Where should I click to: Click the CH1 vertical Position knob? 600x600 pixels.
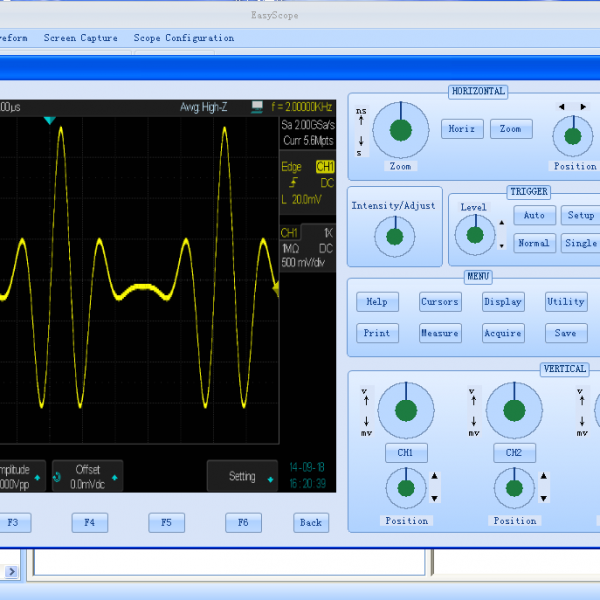click(405, 488)
